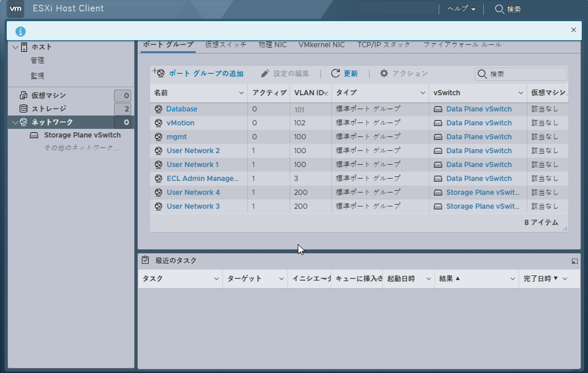Click the port group icon beside ECL Admin Manage
The image size is (588, 373).
click(x=158, y=178)
